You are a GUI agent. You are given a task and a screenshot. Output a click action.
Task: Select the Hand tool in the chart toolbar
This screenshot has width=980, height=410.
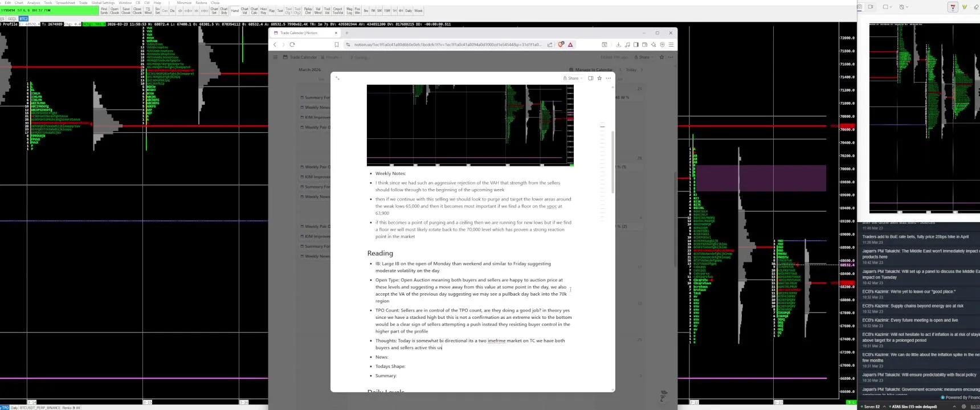tap(235, 10)
